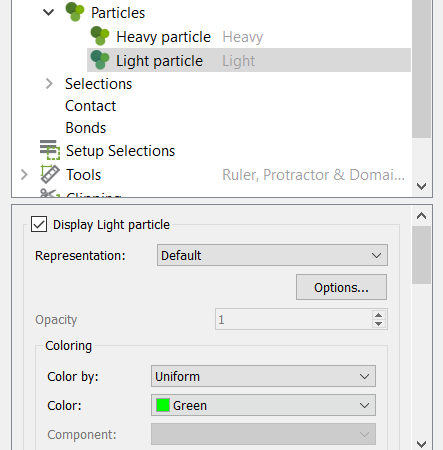
Task: Select Heavy particle in tree
Action: click(163, 37)
